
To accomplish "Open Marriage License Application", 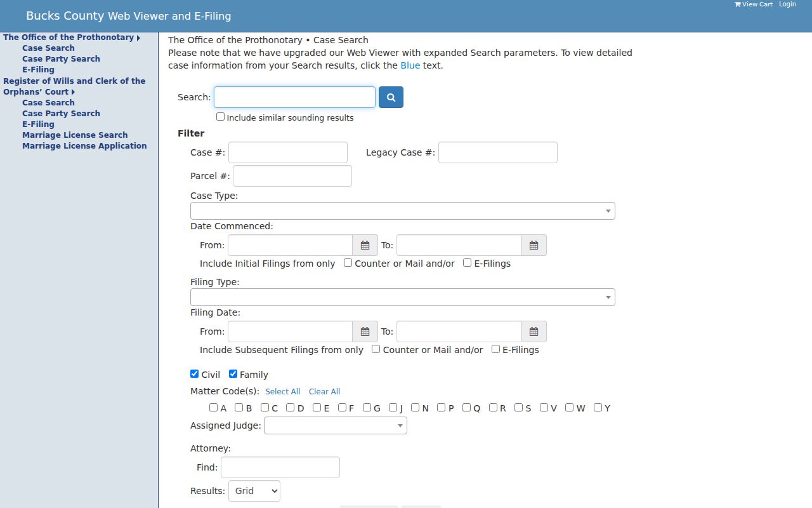I will 84,145.
